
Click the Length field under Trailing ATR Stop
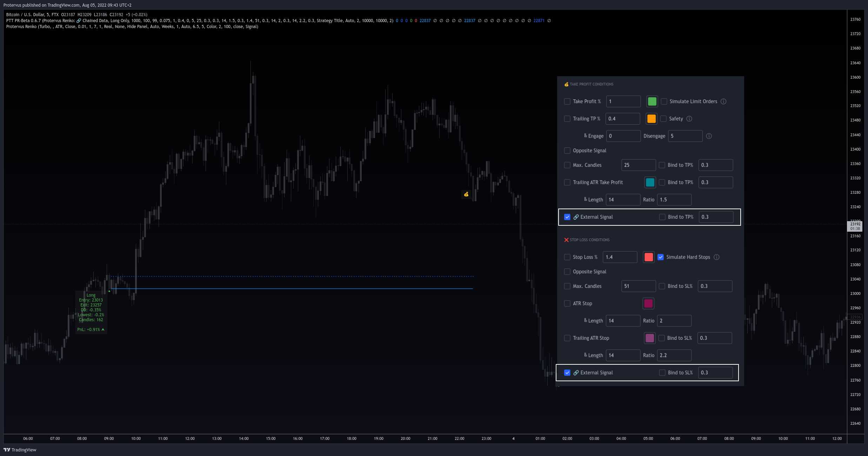[623, 355]
